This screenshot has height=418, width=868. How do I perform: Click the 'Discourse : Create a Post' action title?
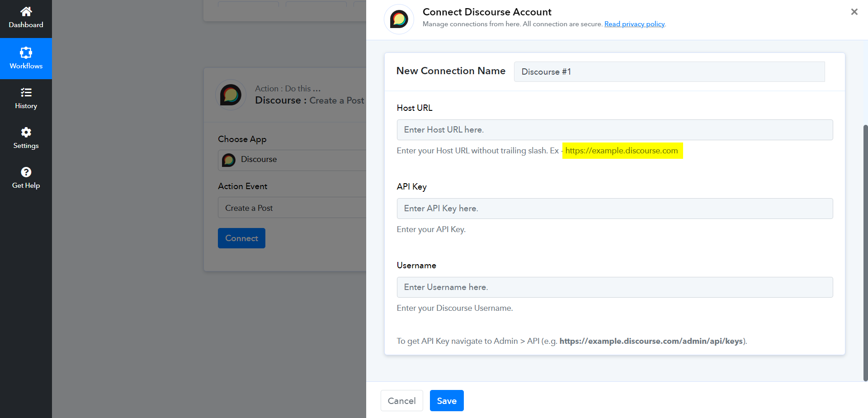[309, 100]
